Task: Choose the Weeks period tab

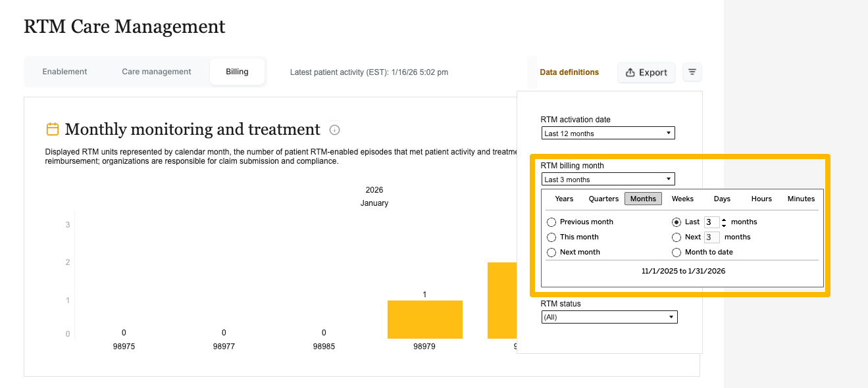Action: tap(682, 199)
